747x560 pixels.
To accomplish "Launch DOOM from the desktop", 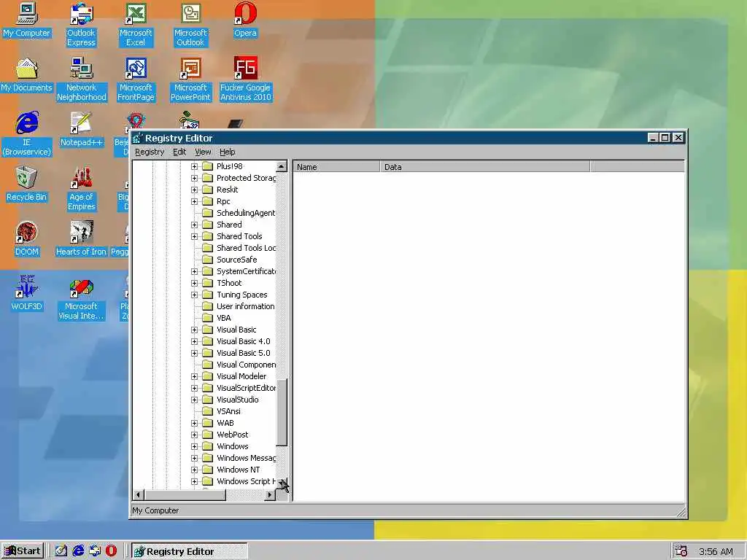I will pos(27,239).
